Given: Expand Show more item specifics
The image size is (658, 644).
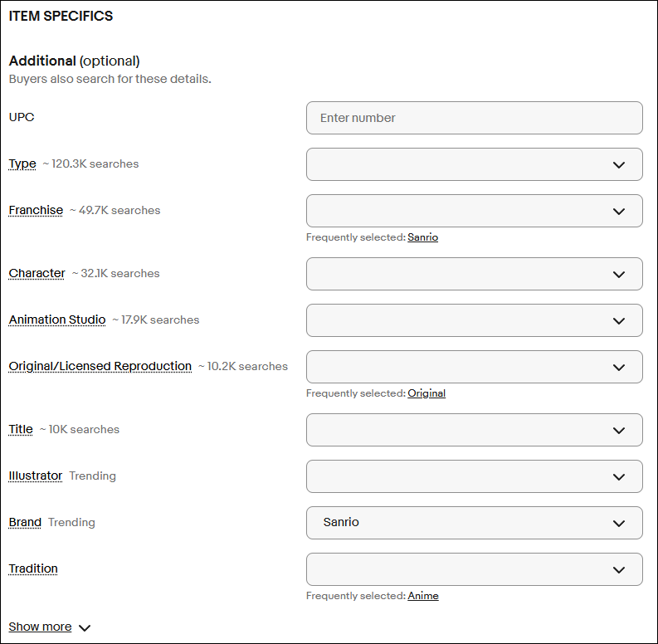Looking at the screenshot, I should [x=49, y=627].
